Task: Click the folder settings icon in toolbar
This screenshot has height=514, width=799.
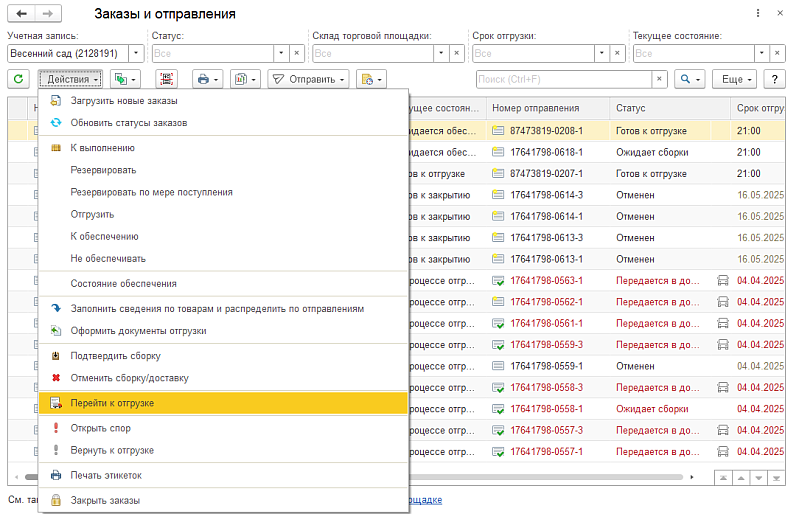Action: 371,79
